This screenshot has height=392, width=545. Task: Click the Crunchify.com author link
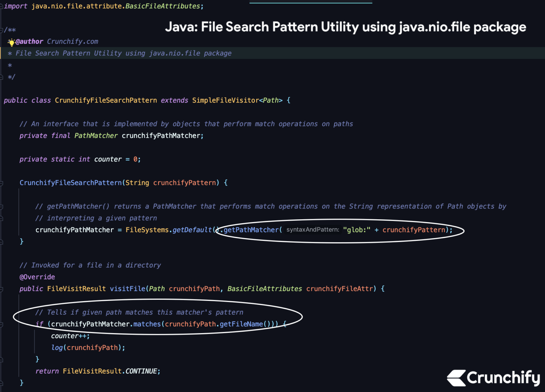(x=72, y=41)
